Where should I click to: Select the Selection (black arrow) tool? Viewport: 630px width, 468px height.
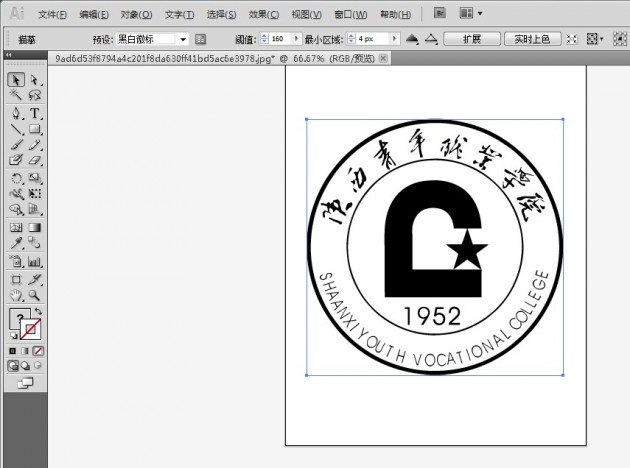(16, 80)
